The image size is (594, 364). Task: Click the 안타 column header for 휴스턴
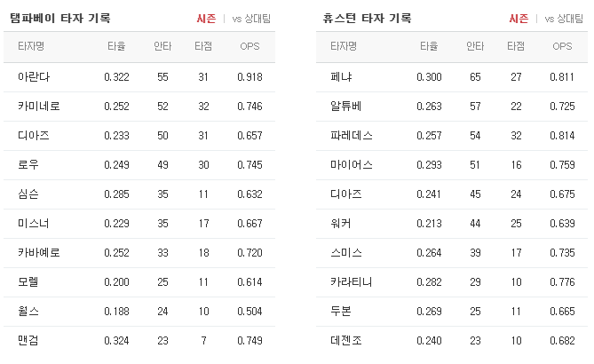475,46
